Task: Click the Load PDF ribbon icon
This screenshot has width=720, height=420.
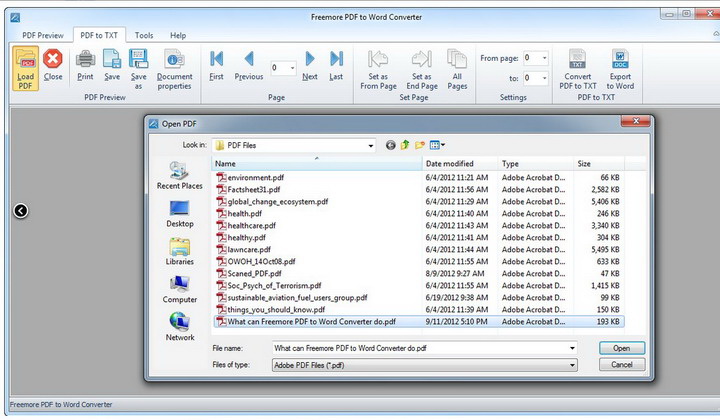Action: coord(26,68)
